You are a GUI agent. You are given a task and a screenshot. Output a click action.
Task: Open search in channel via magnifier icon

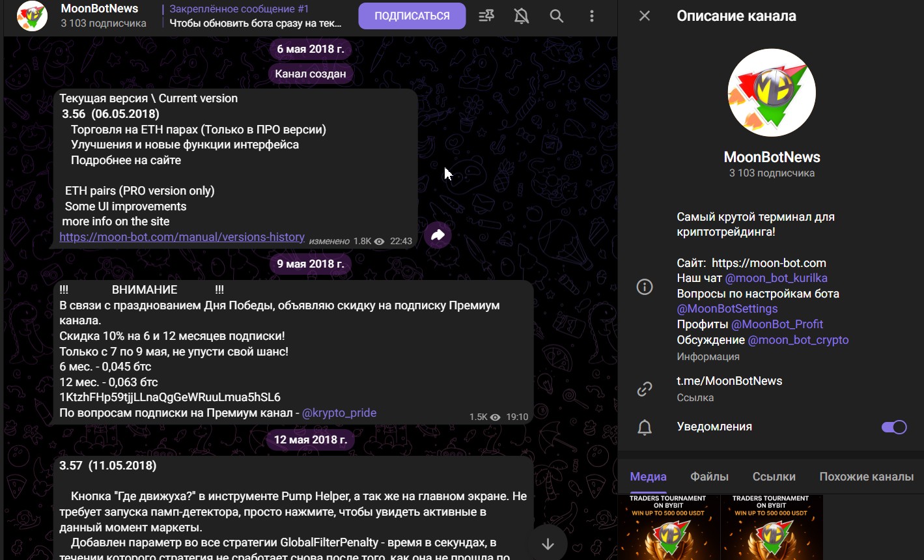557,16
